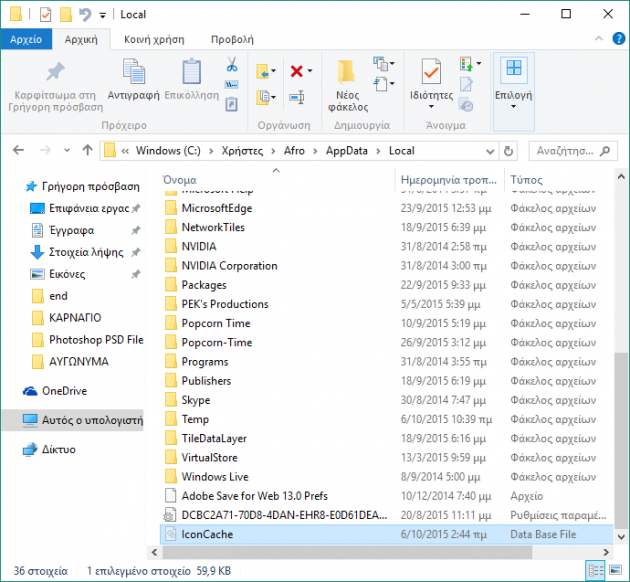The height and width of the screenshot is (582, 630).
Task: Select the Αρχική ribbon tab
Action: [81, 39]
